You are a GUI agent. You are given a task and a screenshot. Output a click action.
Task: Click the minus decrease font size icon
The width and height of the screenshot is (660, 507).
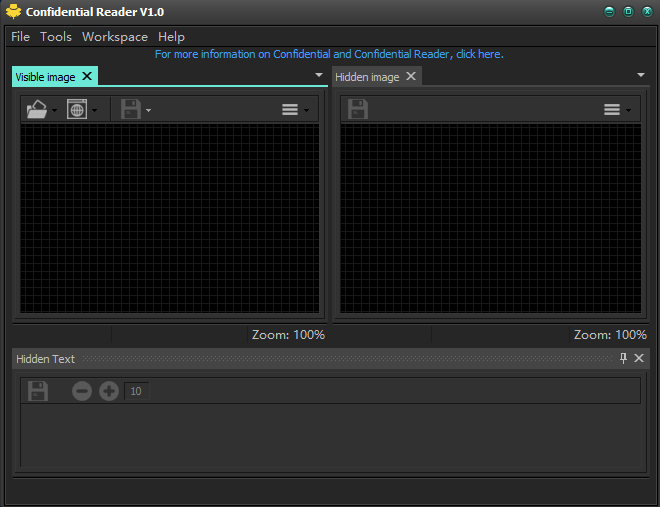pos(82,391)
